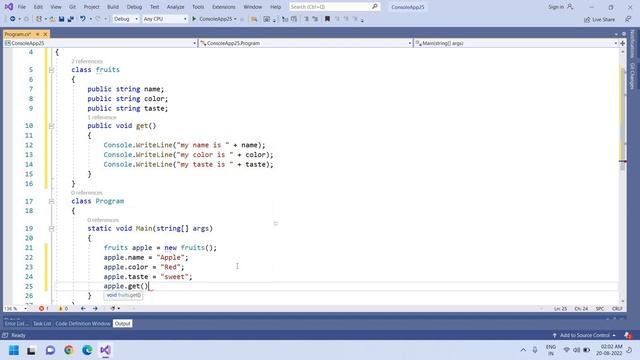Open the Main(string[] args) member dropdown

pos(516,43)
